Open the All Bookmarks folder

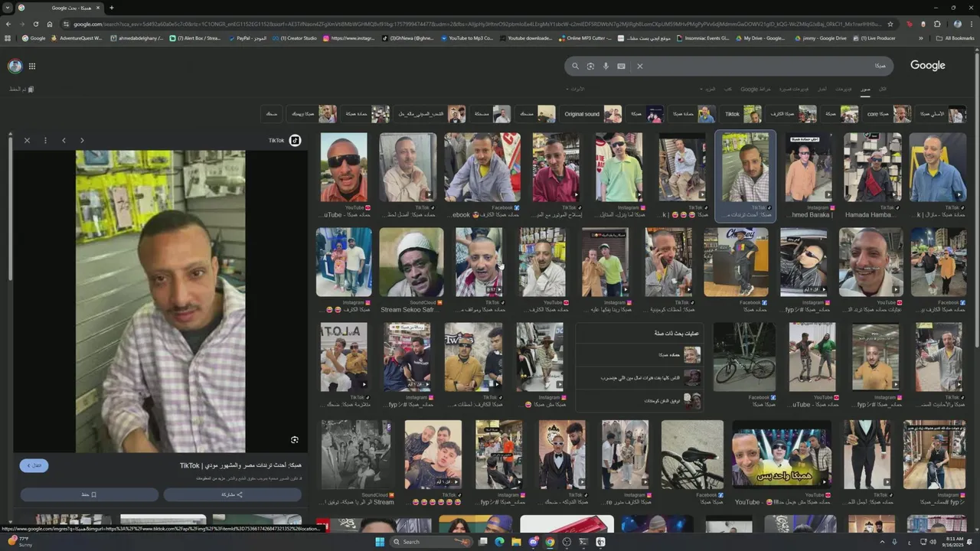(x=955, y=37)
